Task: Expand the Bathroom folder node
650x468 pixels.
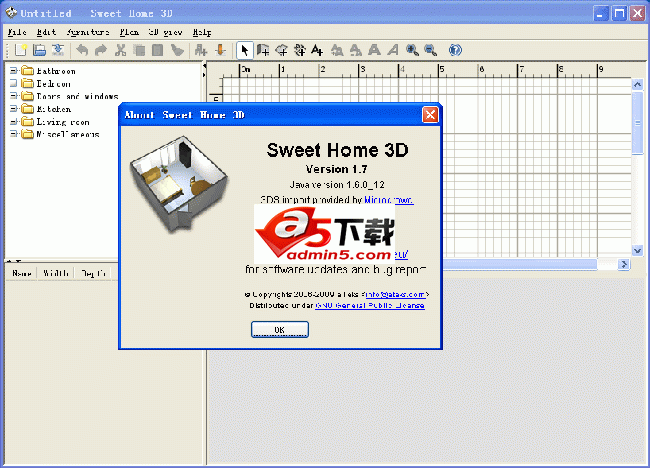Action: (13, 71)
